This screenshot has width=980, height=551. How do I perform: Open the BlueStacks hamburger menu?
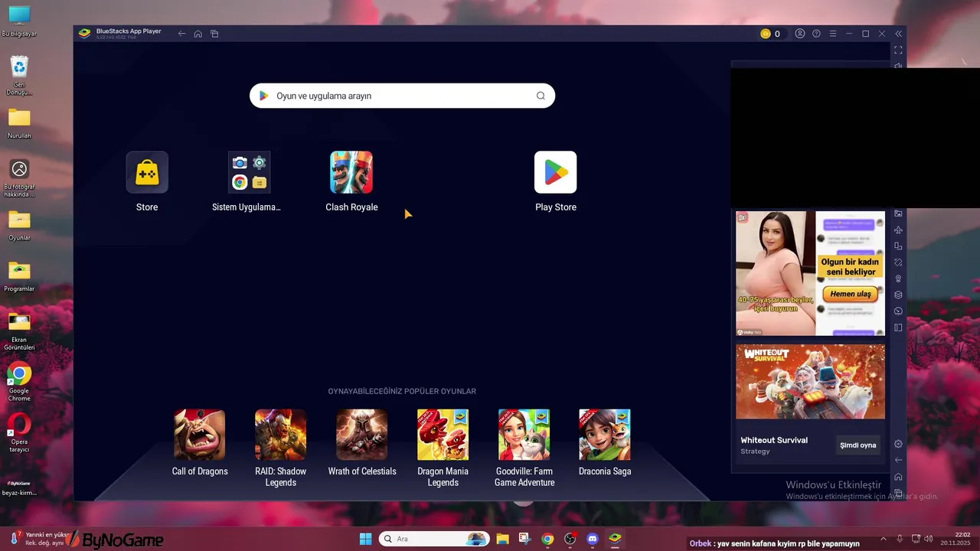pyautogui.click(x=833, y=34)
